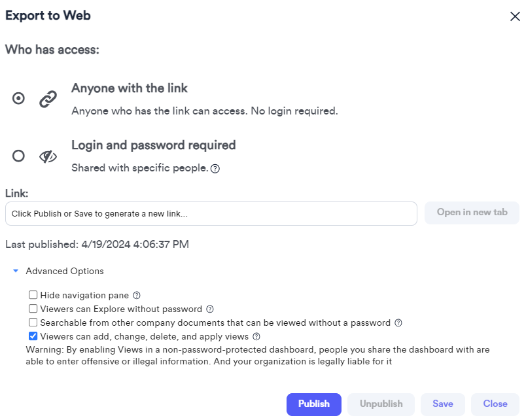526x420 pixels.
Task: Open help for Shared with specific people
Action: click(x=215, y=168)
